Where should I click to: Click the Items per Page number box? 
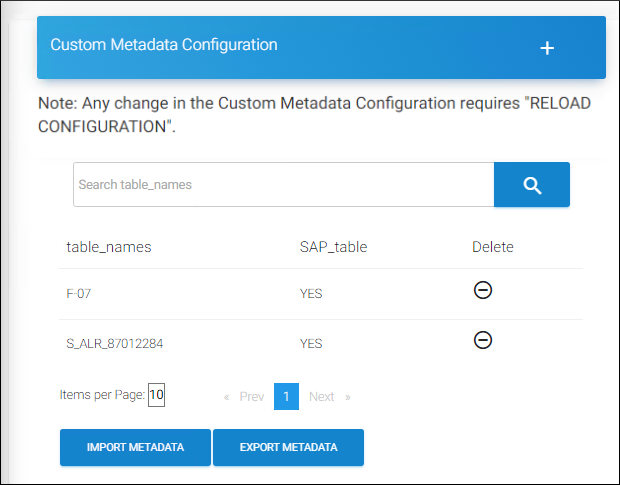point(156,395)
